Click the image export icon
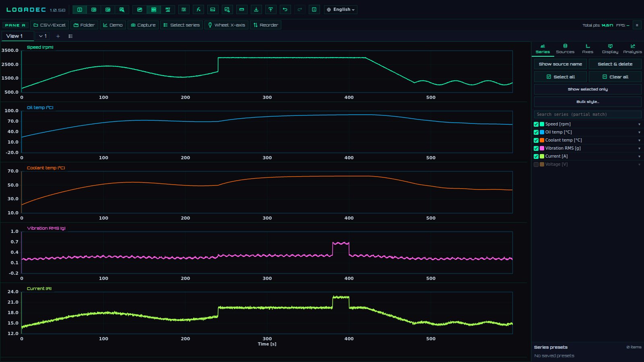 [x=213, y=10]
